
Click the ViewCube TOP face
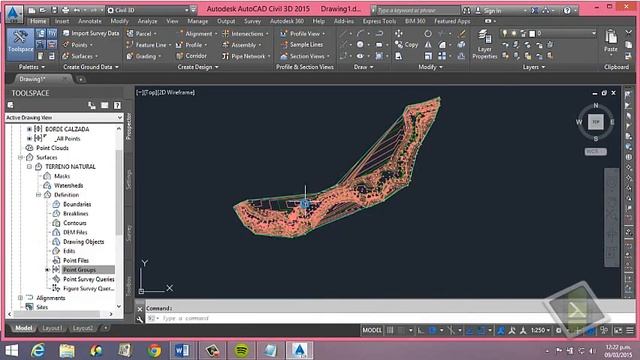click(x=596, y=122)
